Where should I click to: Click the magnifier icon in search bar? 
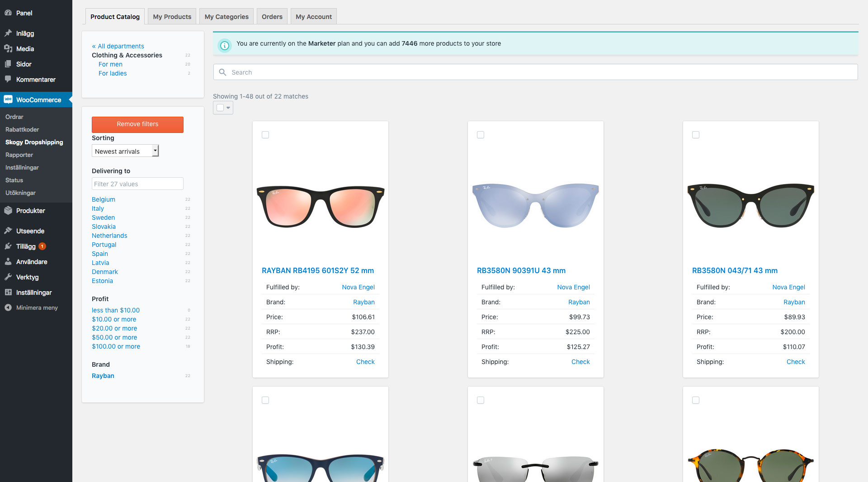point(222,72)
